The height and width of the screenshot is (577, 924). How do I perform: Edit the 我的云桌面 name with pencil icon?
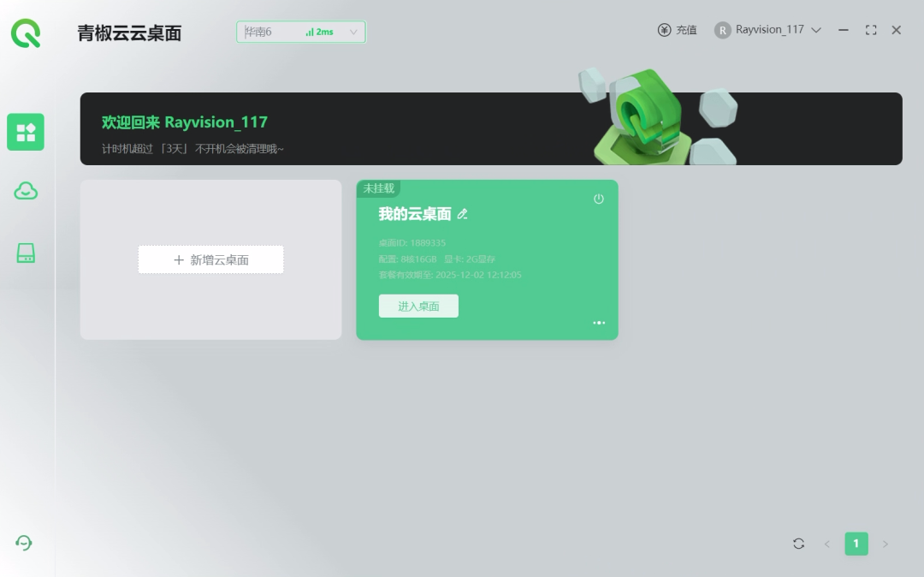click(463, 214)
